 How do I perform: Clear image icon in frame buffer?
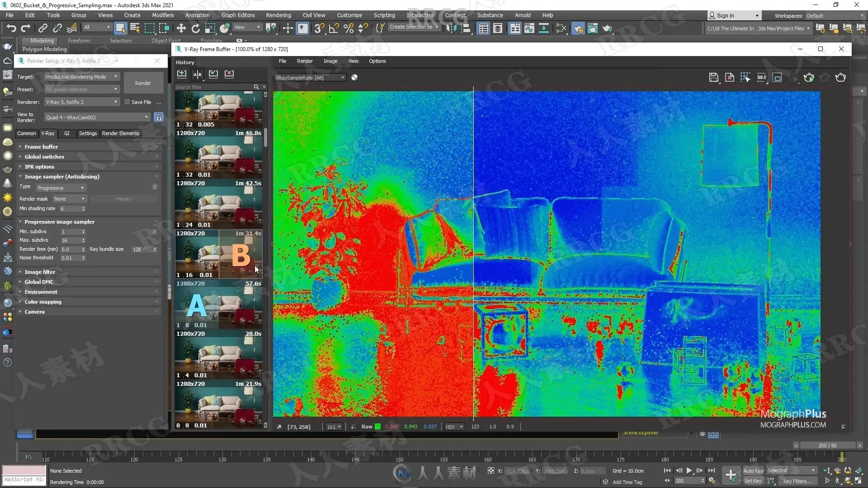(x=729, y=77)
